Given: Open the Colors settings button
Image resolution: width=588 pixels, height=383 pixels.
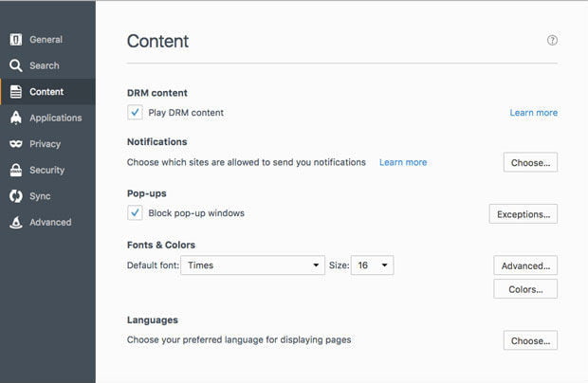Looking at the screenshot, I should tap(525, 289).
